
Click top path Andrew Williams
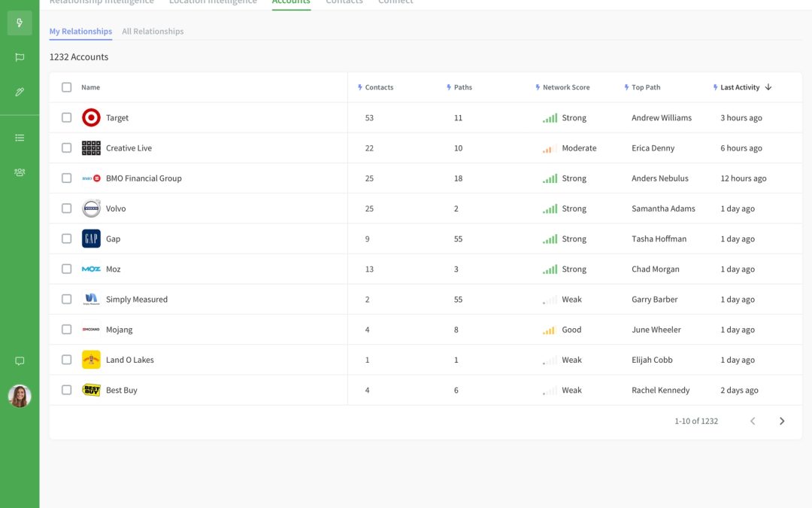(662, 117)
